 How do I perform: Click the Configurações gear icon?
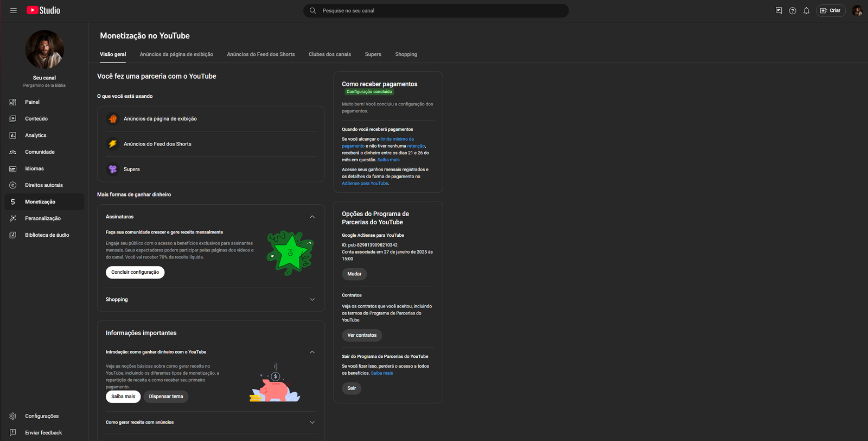(x=13, y=416)
